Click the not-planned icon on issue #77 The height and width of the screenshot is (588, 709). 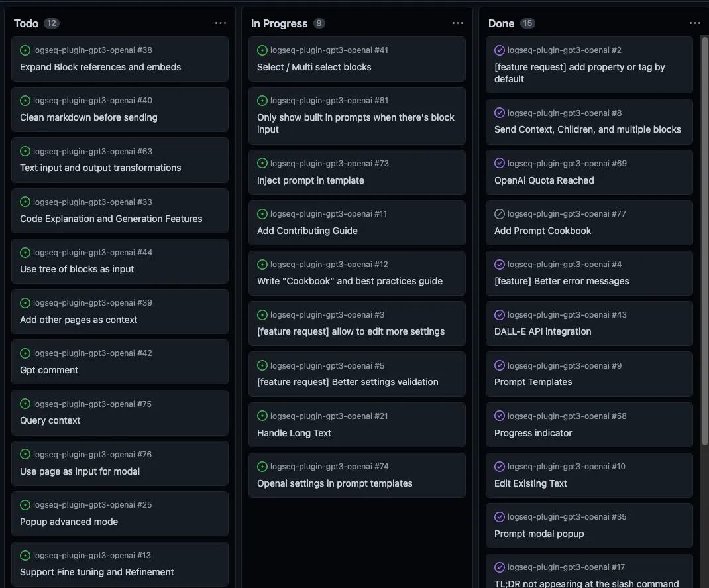[x=500, y=214]
